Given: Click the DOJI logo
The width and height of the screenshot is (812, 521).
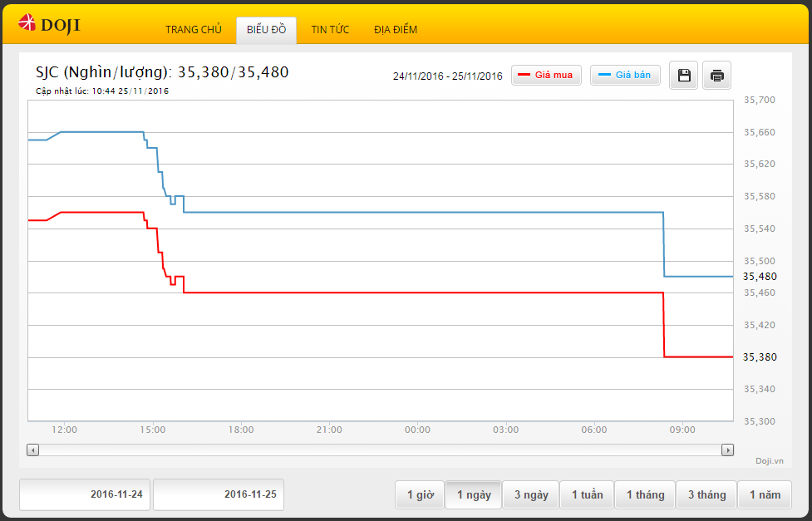Looking at the screenshot, I should 49,24.
